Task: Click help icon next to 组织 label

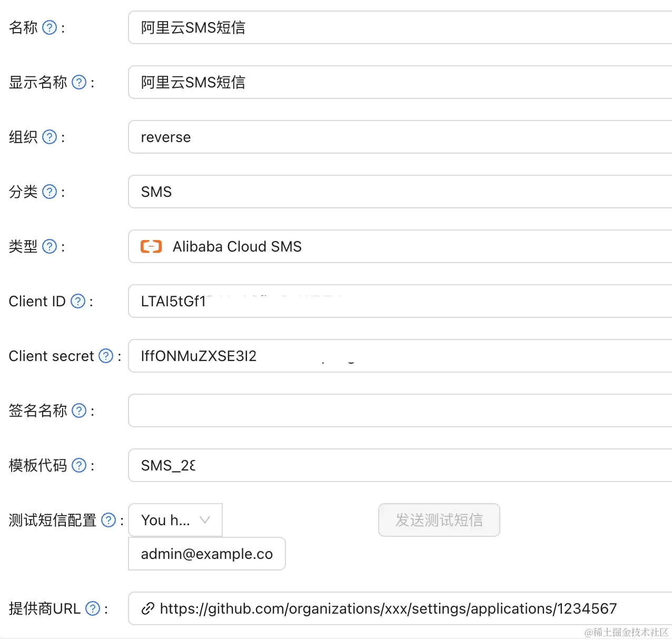Action: pos(50,137)
